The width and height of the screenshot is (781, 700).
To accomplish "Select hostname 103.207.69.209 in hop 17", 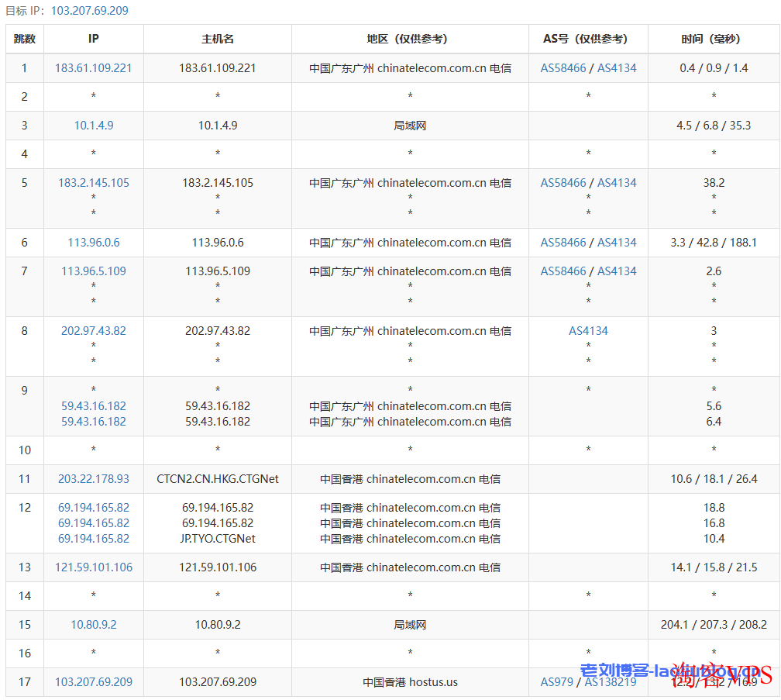I will pyautogui.click(x=218, y=682).
